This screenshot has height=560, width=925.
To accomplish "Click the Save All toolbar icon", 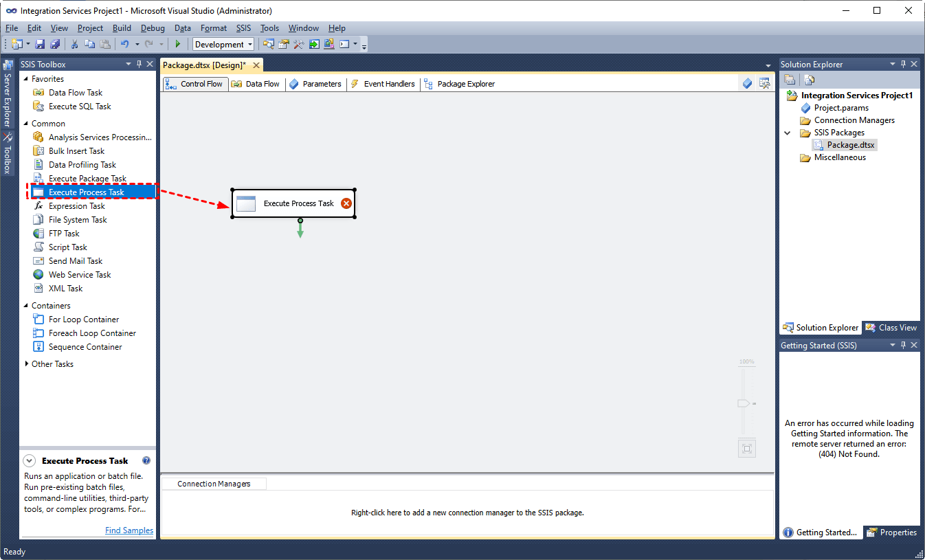I will (55, 44).
